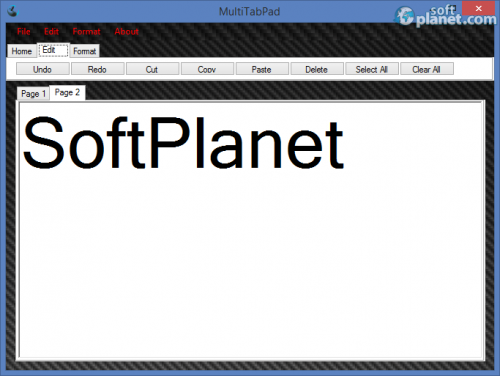Switch to the Page 1 document tab

[33, 94]
